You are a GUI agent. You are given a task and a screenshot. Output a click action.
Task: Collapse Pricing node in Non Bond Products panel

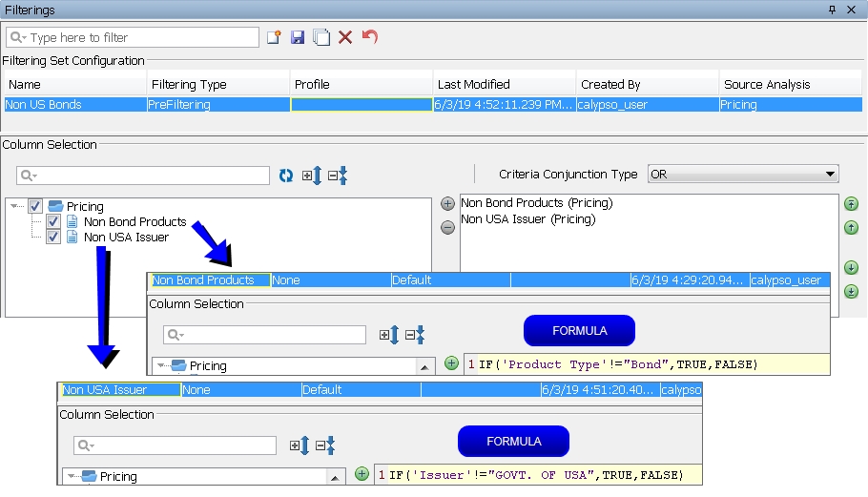click(161, 365)
